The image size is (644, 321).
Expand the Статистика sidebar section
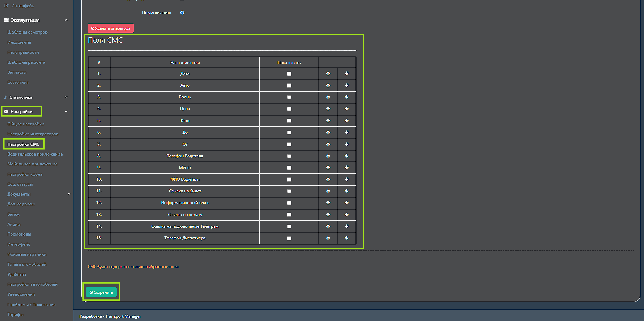(66, 97)
